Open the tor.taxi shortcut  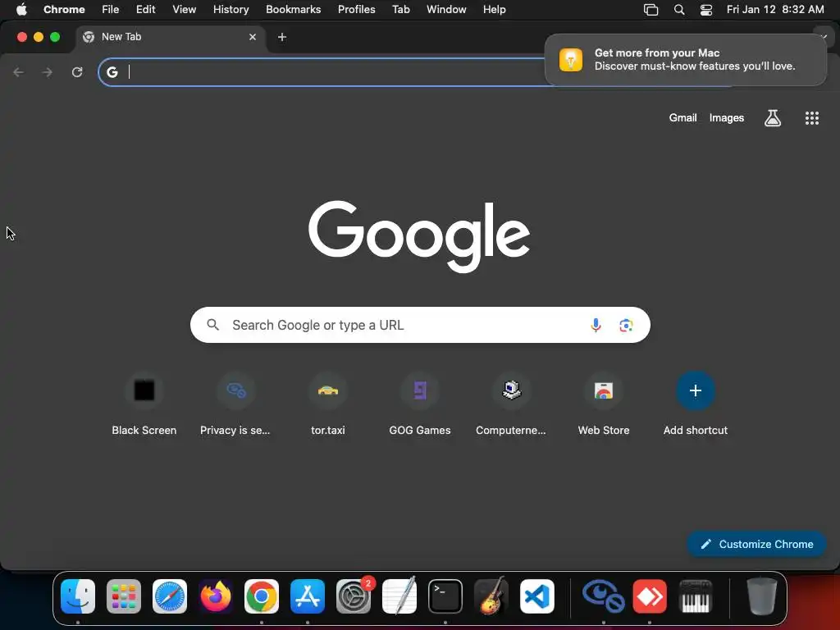point(328,404)
